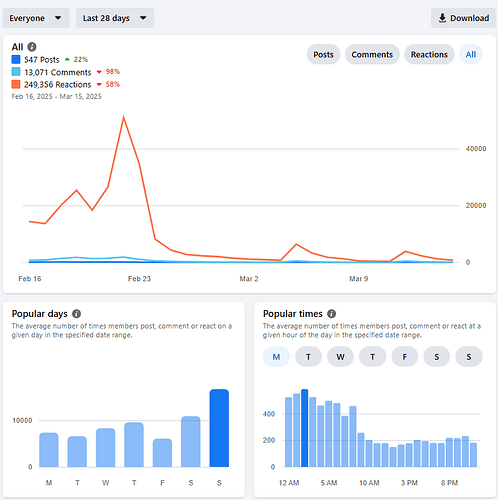Click the Everyone dropdown arrow

click(x=58, y=18)
